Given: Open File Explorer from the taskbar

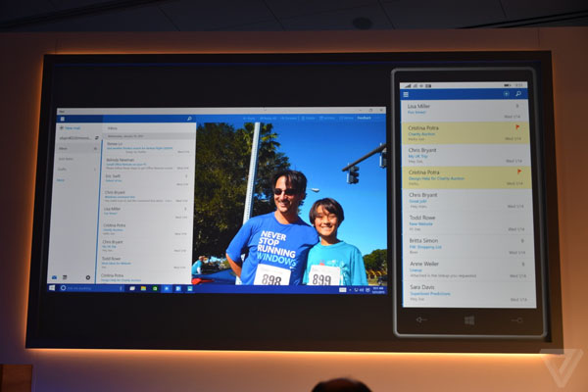Looking at the screenshot, I should click(x=143, y=288).
